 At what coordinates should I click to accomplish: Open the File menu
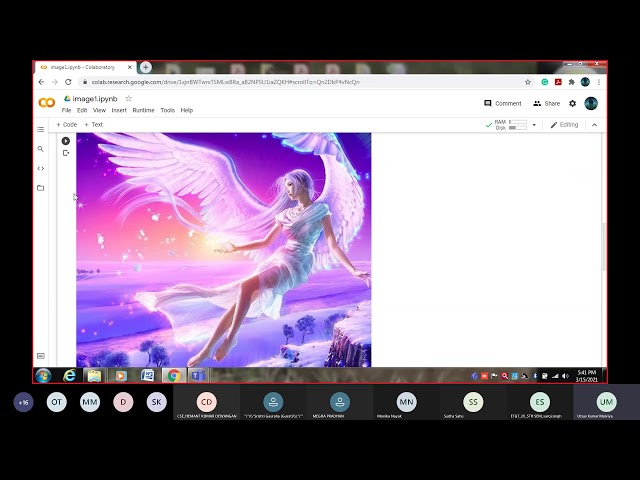pyautogui.click(x=67, y=110)
